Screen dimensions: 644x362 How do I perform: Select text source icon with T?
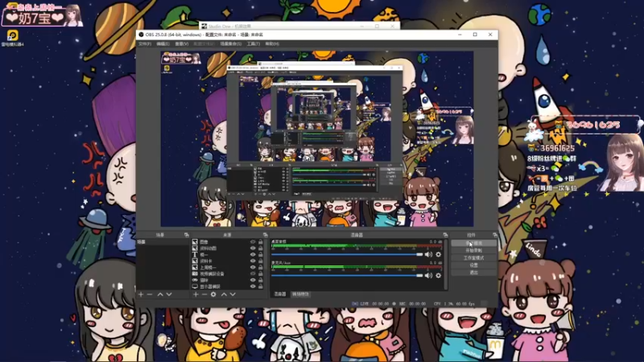[x=195, y=255]
